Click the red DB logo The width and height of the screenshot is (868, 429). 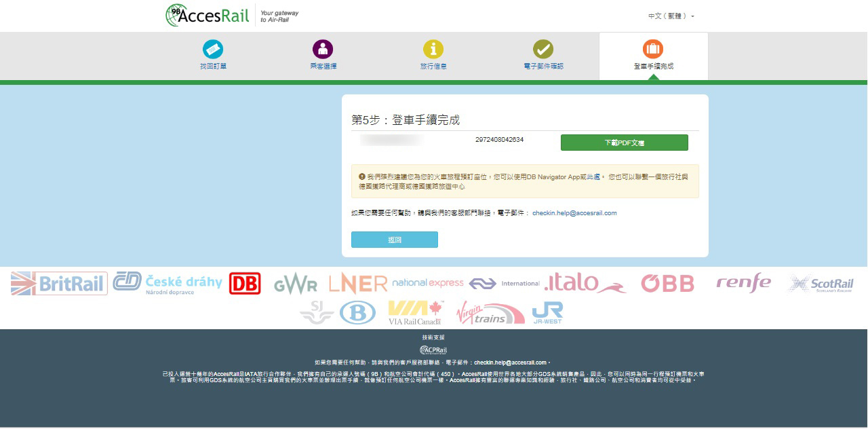(x=245, y=283)
